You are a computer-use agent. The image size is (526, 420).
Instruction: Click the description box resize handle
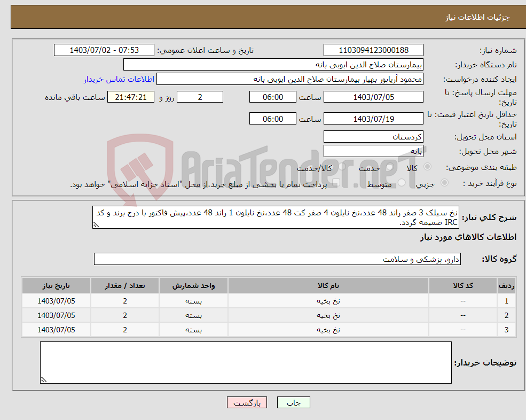coord(96,224)
